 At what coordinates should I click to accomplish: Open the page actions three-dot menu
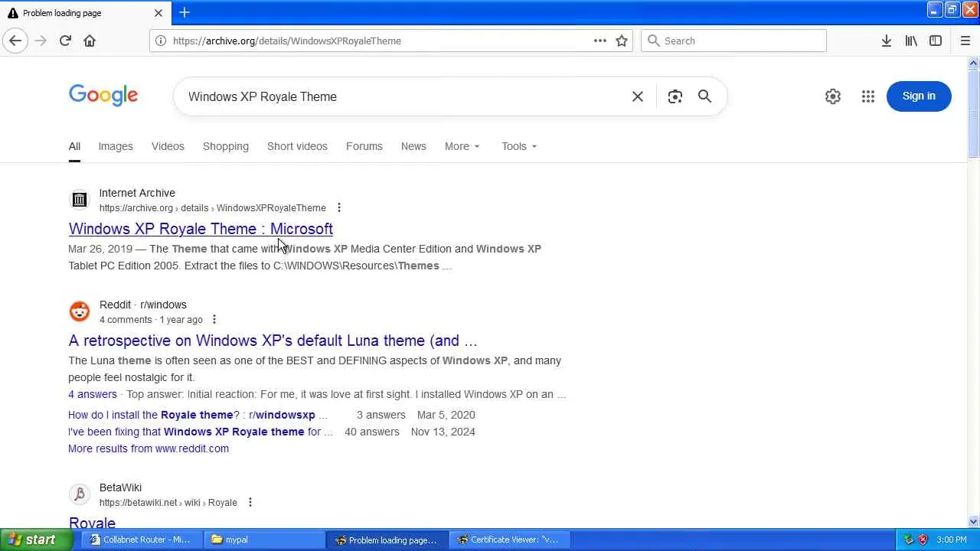point(600,41)
